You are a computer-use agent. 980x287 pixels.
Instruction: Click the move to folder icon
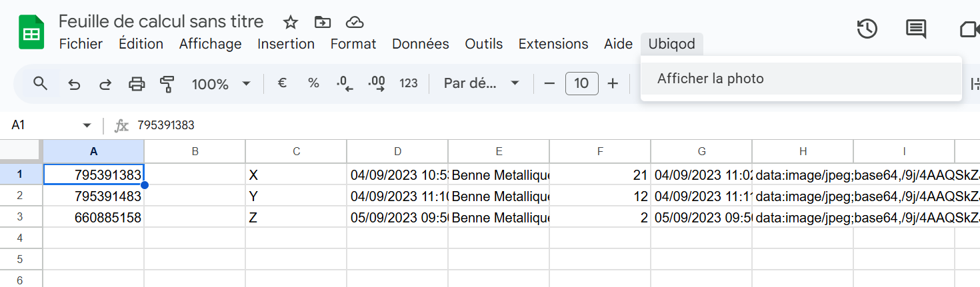pyautogui.click(x=323, y=23)
